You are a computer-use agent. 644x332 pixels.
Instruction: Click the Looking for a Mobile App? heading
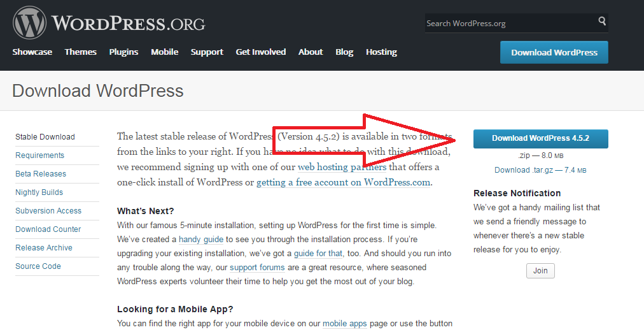[x=175, y=309]
